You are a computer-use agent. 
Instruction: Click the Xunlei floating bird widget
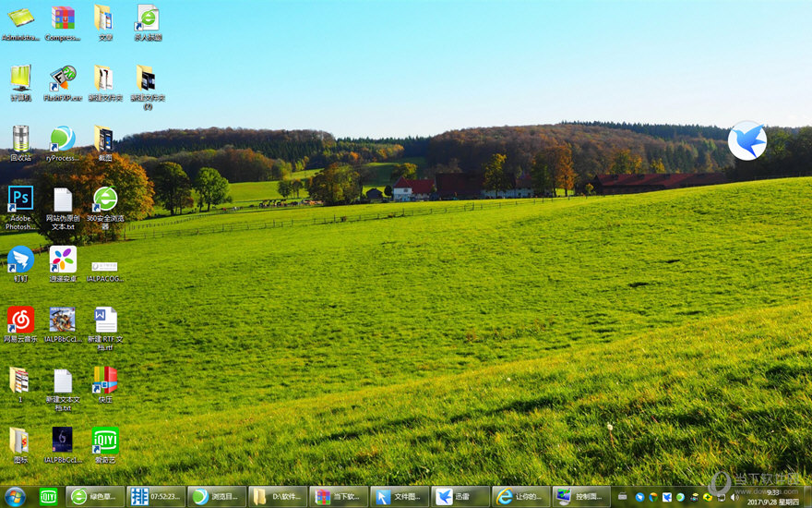tap(746, 140)
